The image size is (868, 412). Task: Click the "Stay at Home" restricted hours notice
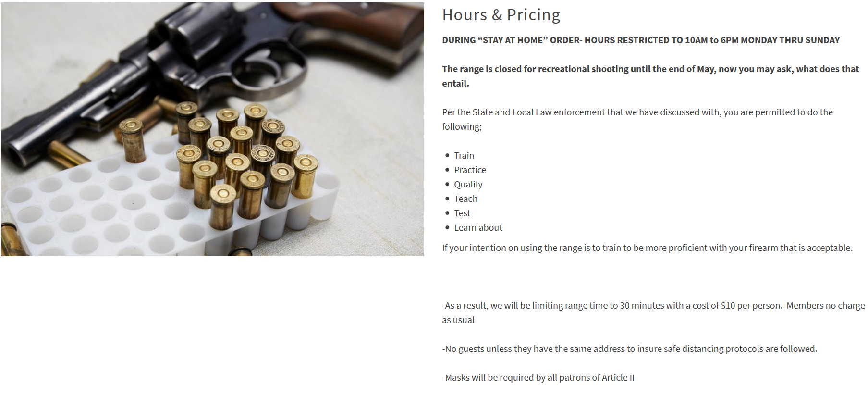coord(641,40)
